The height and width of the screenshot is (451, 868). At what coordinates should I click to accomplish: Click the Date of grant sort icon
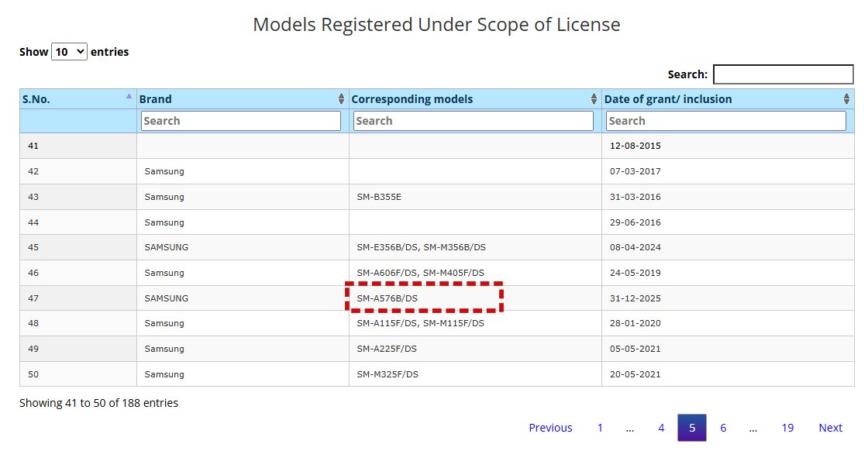coord(846,99)
